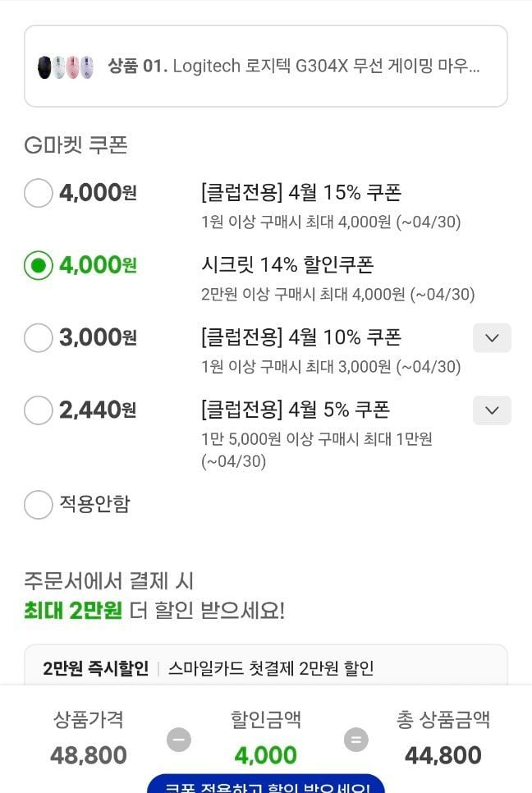Choose the 3,000원 4월 10% 쿠폰 radio
532x793 pixels.
click(x=38, y=337)
